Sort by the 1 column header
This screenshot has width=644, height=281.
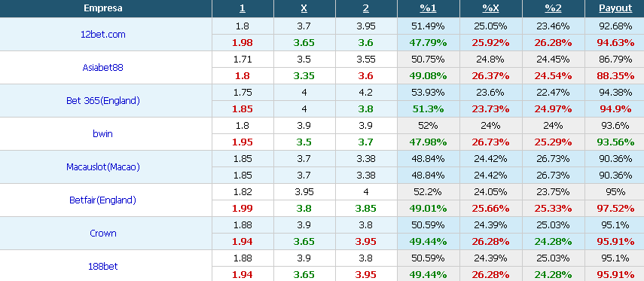(243, 8)
